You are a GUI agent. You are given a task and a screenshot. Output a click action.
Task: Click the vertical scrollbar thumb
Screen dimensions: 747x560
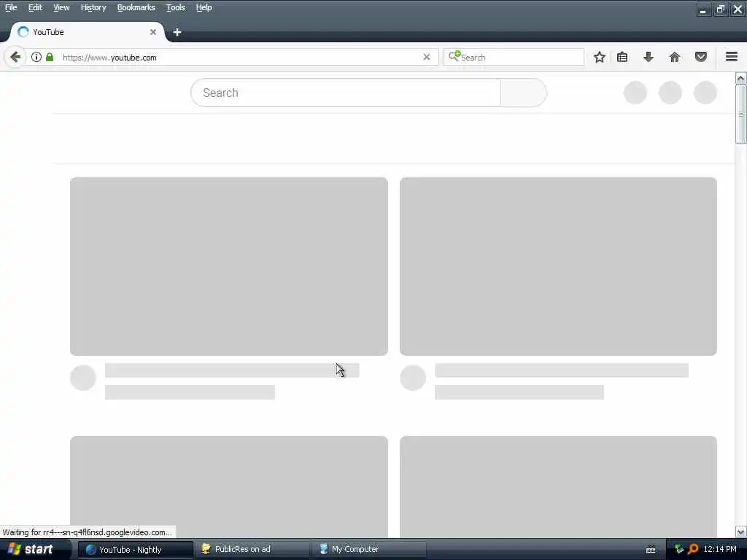(x=740, y=114)
